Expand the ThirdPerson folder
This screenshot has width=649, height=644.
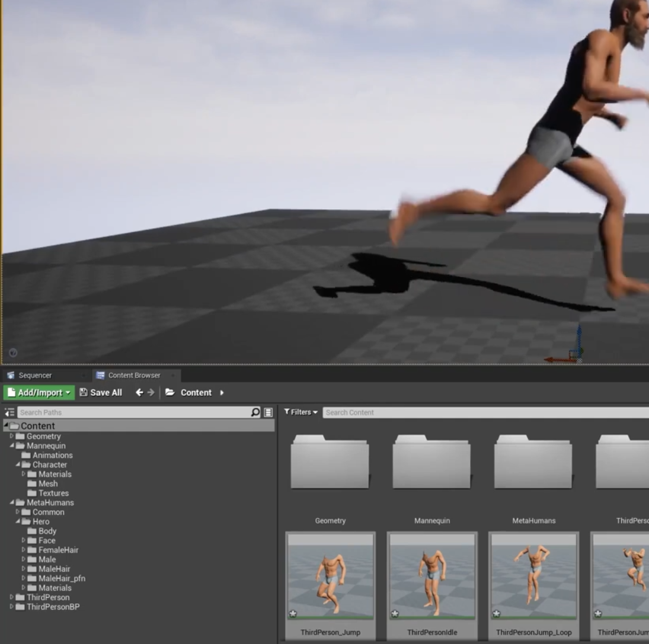tap(12, 597)
